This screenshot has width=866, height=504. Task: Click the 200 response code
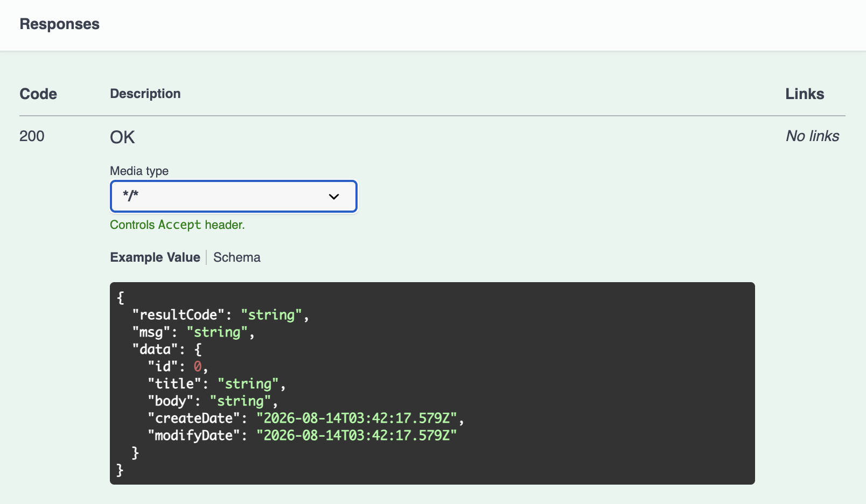click(32, 136)
